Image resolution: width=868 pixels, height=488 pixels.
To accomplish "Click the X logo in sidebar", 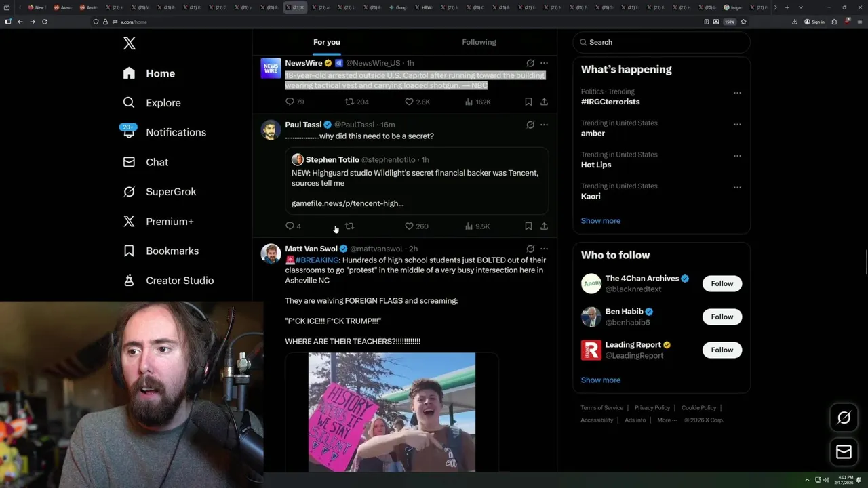I will 130,43.
